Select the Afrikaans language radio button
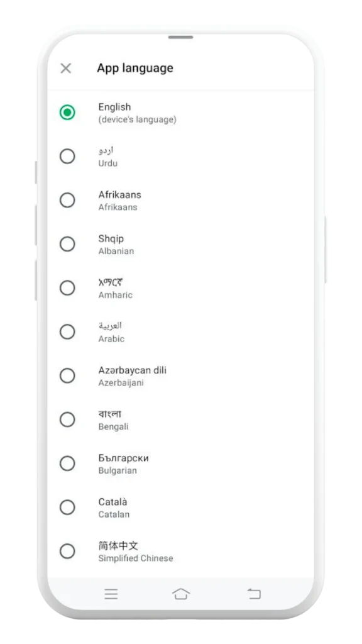362x644 pixels. coord(68,201)
